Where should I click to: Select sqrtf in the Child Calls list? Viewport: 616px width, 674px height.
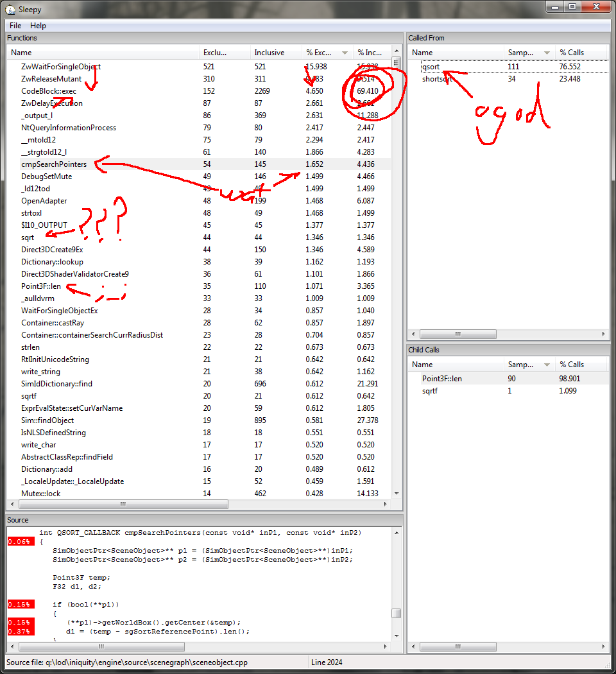point(431,391)
